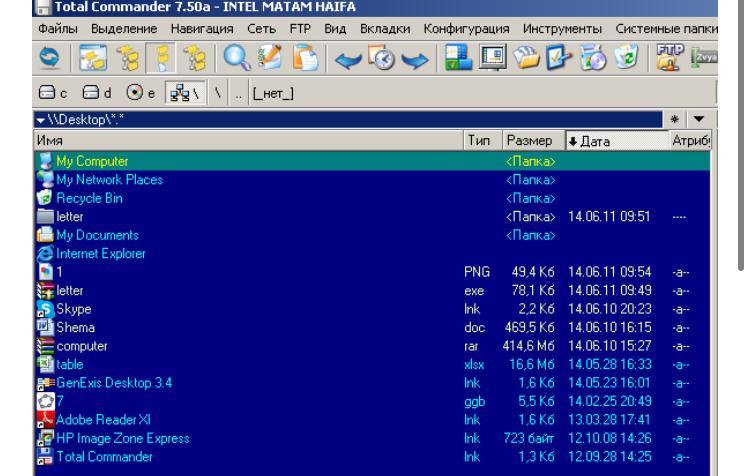The height and width of the screenshot is (476, 750).
Task: Sort by the Тип column header
Action: tap(482, 141)
